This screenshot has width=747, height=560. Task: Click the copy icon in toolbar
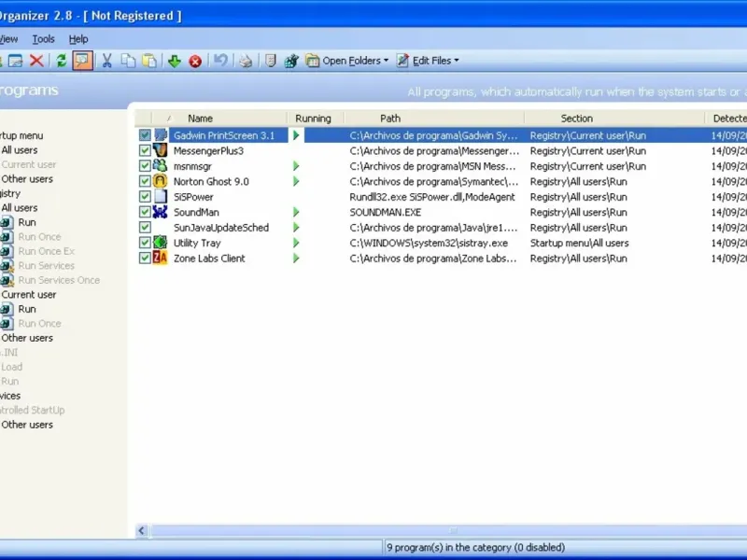128,61
